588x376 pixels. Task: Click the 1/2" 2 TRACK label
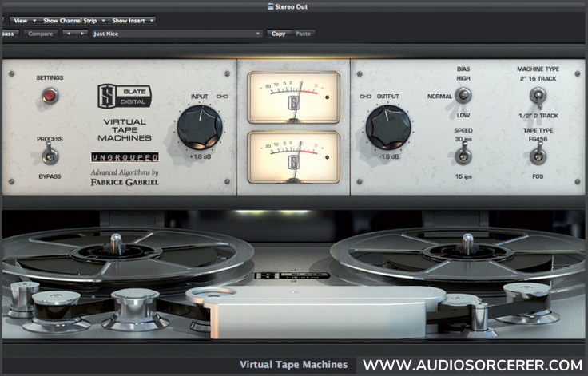click(x=538, y=116)
